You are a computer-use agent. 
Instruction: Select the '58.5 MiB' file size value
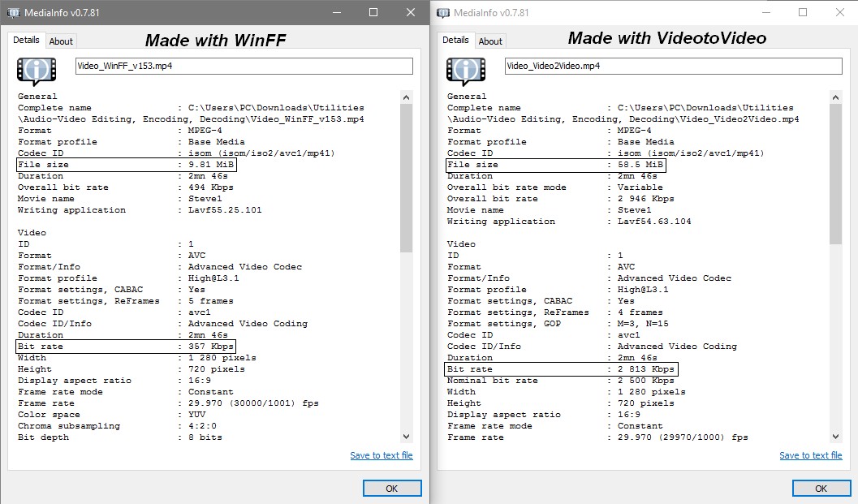pyautogui.click(x=640, y=165)
